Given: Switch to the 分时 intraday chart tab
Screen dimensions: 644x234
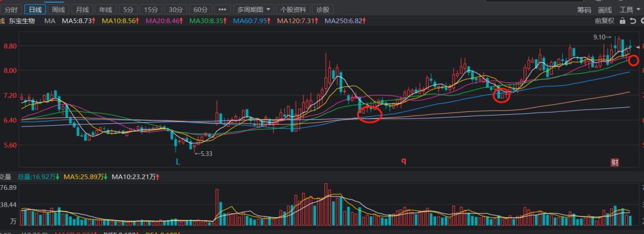Looking at the screenshot, I should pos(11,10).
